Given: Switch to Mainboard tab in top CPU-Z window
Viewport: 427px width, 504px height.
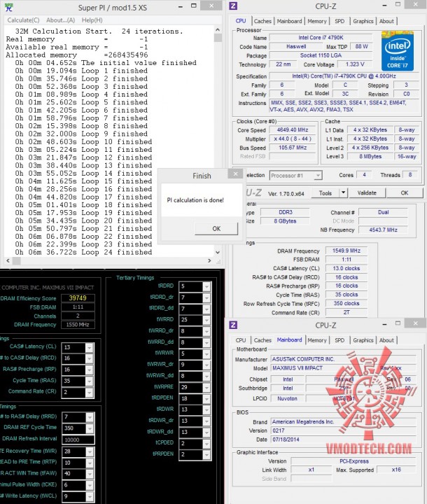Looking at the screenshot, I should coord(289,21).
